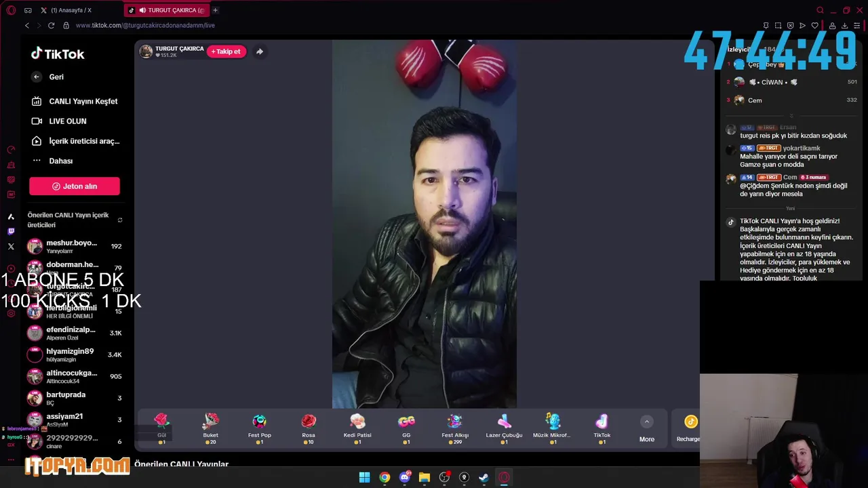Open a new browser tab

(x=215, y=10)
